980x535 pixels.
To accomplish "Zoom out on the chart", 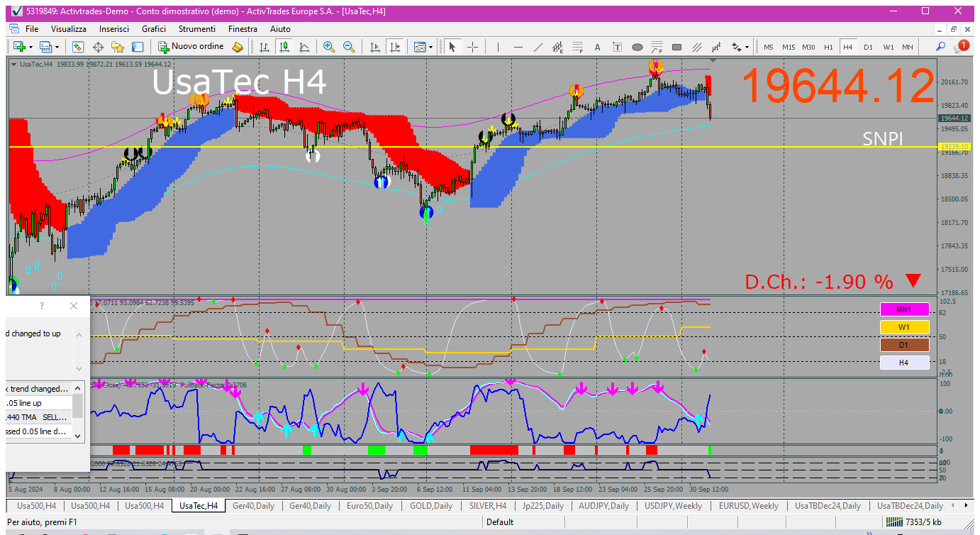I will click(349, 47).
